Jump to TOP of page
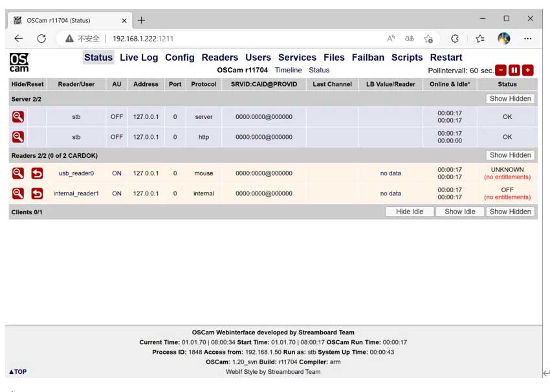550x392 pixels. point(18,372)
